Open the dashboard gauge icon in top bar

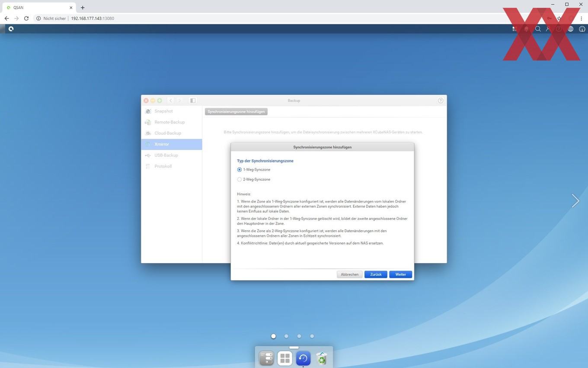click(x=582, y=29)
